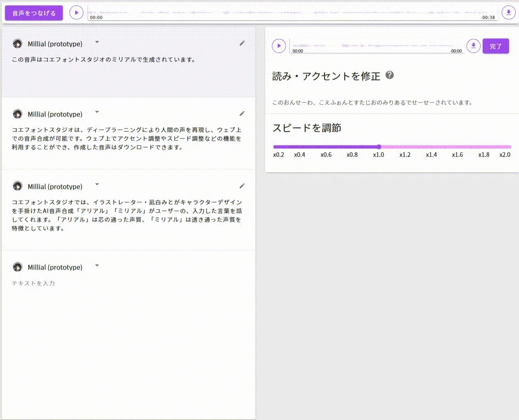Edit the 'イラストレーター・凪白みと' block via pencil icon
Viewport: 519px width, 420px height.
coord(242,186)
